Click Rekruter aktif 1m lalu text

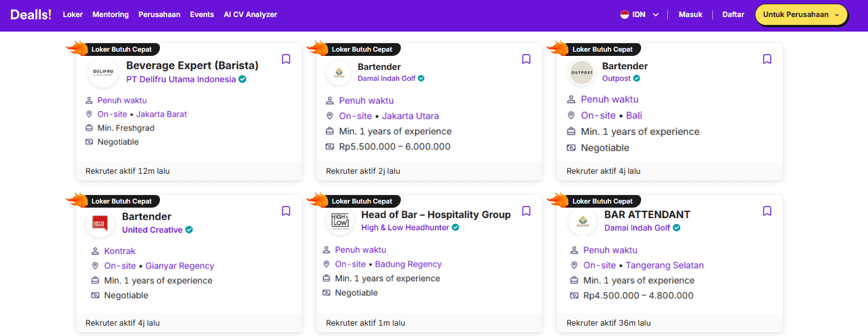[x=366, y=323]
